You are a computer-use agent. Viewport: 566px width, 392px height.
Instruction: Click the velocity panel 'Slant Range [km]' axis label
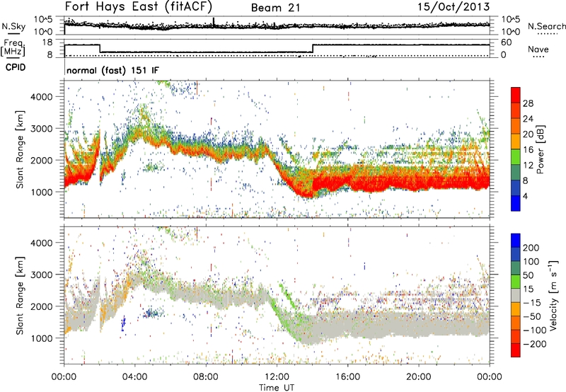(x=20, y=296)
